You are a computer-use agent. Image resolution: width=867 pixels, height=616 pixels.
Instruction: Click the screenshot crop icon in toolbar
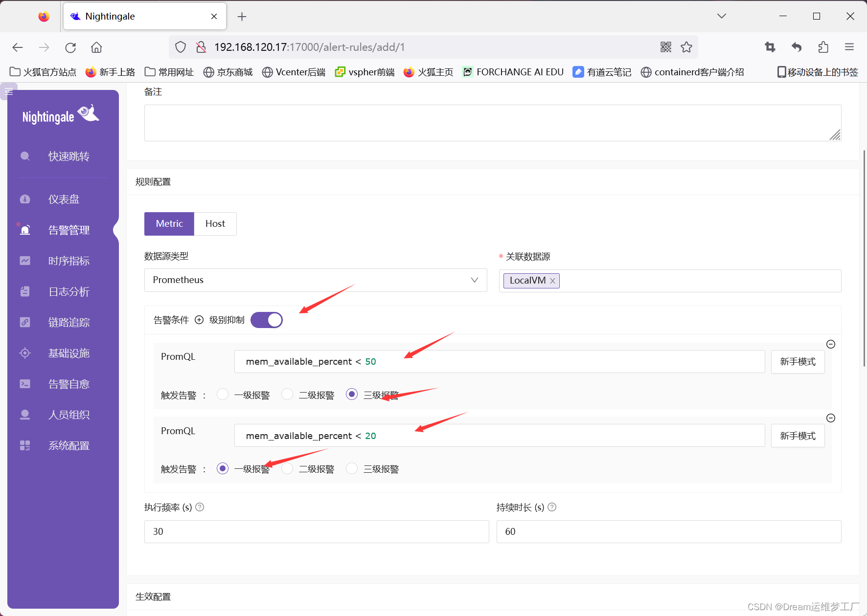(770, 47)
